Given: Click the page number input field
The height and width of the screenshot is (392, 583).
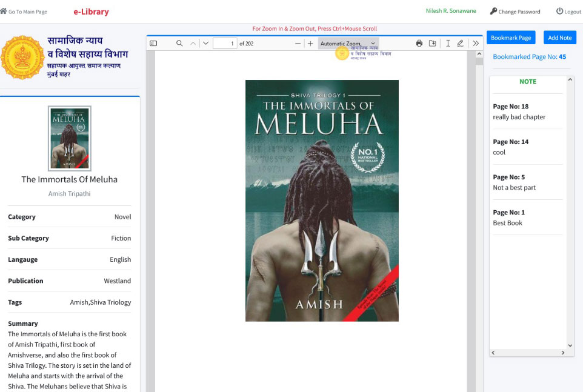Looking at the screenshot, I should coord(225,44).
